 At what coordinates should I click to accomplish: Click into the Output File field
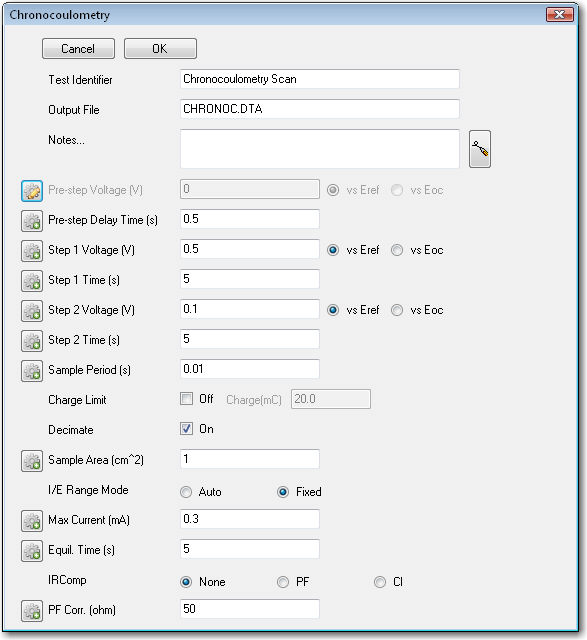(x=320, y=109)
